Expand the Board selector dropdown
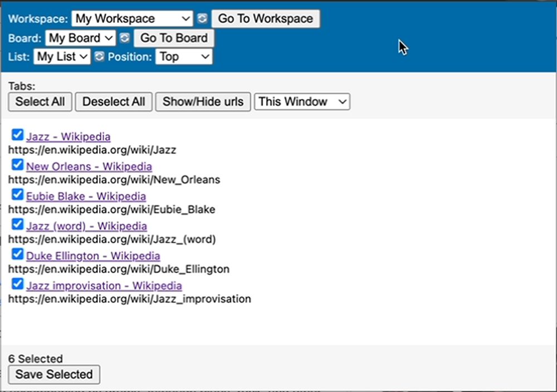This screenshot has width=557, height=392. pyautogui.click(x=80, y=38)
